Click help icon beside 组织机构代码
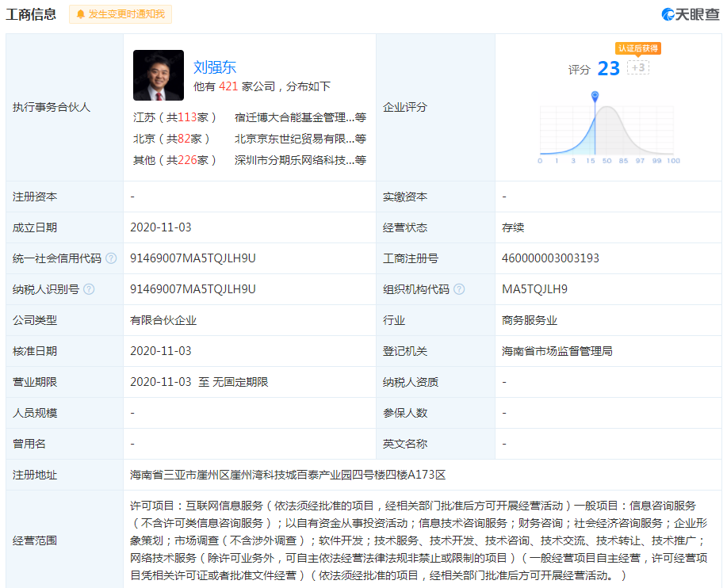The width and height of the screenshot is (727, 588). (x=459, y=289)
